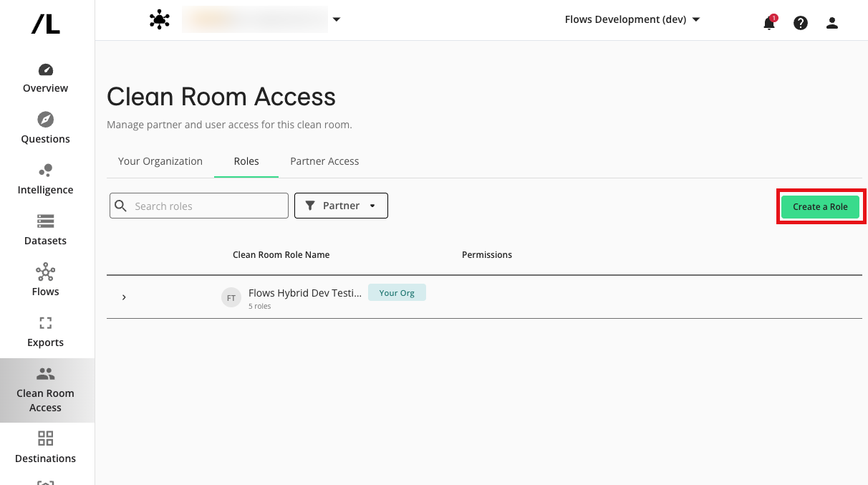Select Clean Room Access sidebar item
Image resolution: width=868 pixels, height=485 pixels.
click(46, 390)
